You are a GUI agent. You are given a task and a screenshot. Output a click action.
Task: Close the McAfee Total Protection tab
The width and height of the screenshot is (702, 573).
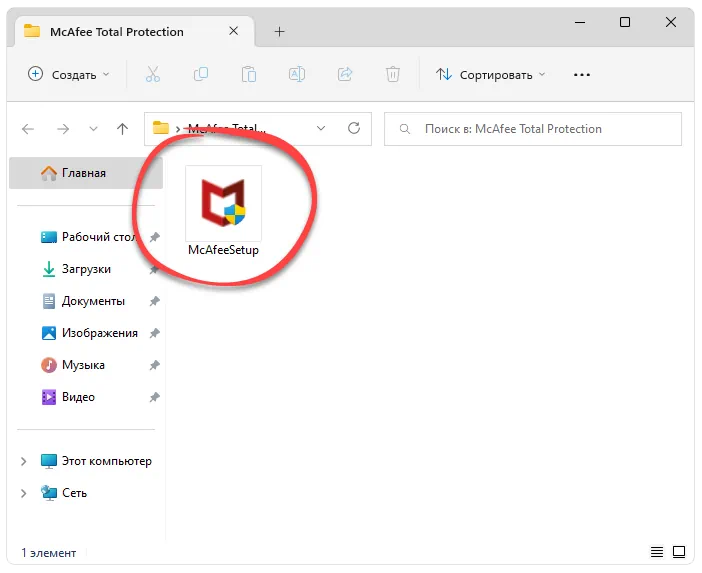tap(233, 31)
